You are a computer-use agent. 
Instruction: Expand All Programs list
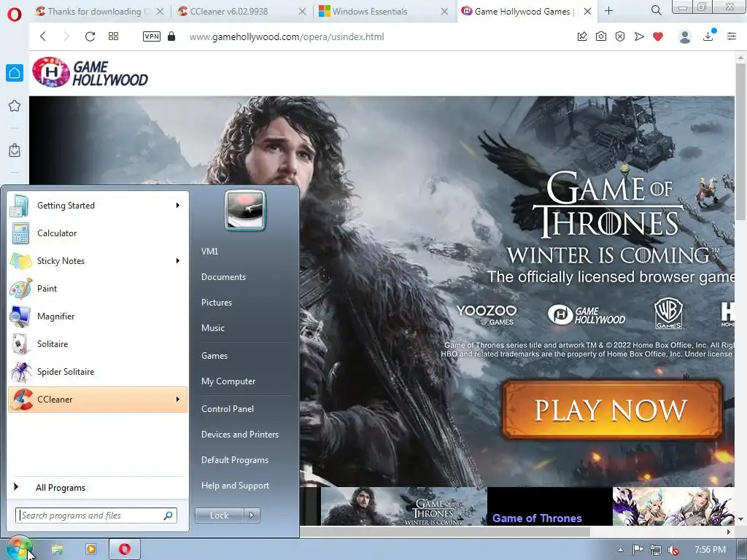point(98,487)
